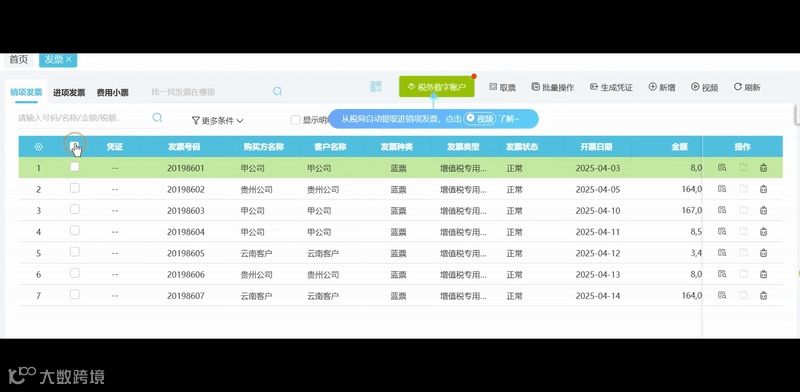
Task: Click the 购买方名称 column header
Action: click(263, 147)
